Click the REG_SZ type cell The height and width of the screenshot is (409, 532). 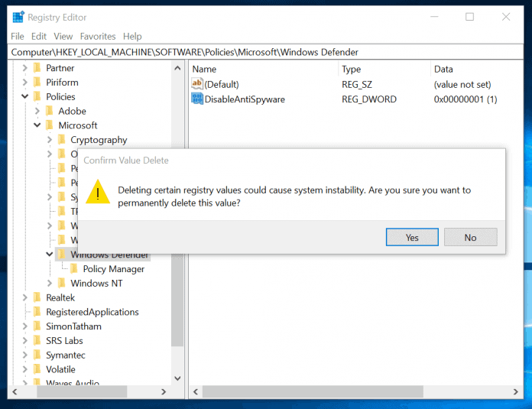pos(357,84)
